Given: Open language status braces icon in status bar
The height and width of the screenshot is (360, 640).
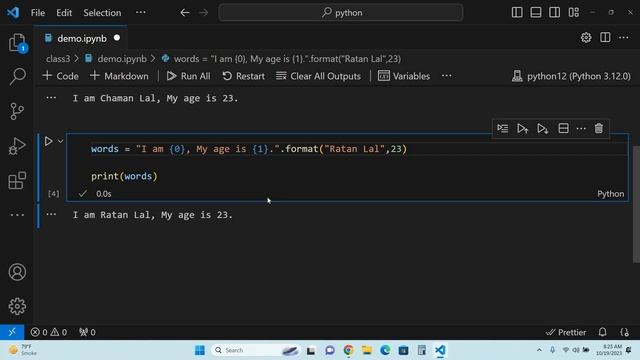Looking at the screenshot, I should pyautogui.click(x=624, y=332).
